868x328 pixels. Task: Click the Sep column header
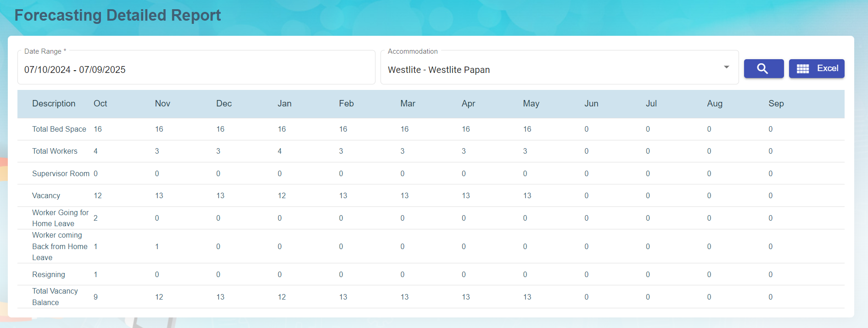click(x=776, y=104)
